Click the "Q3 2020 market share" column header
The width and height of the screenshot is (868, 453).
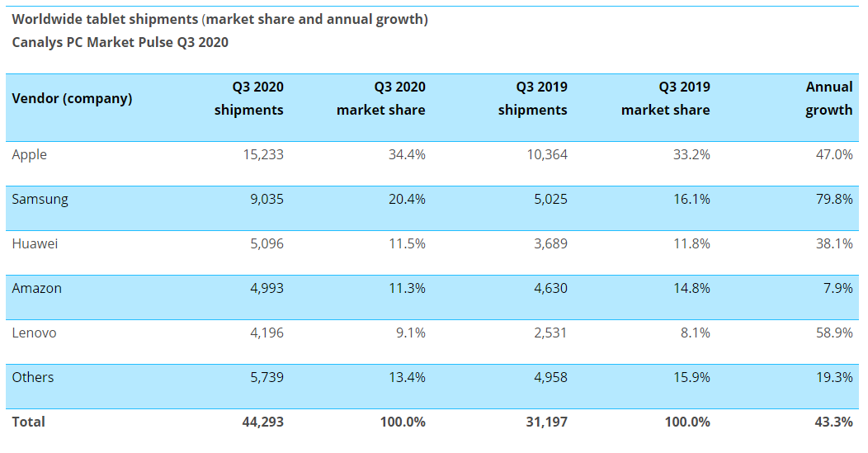[x=381, y=98]
